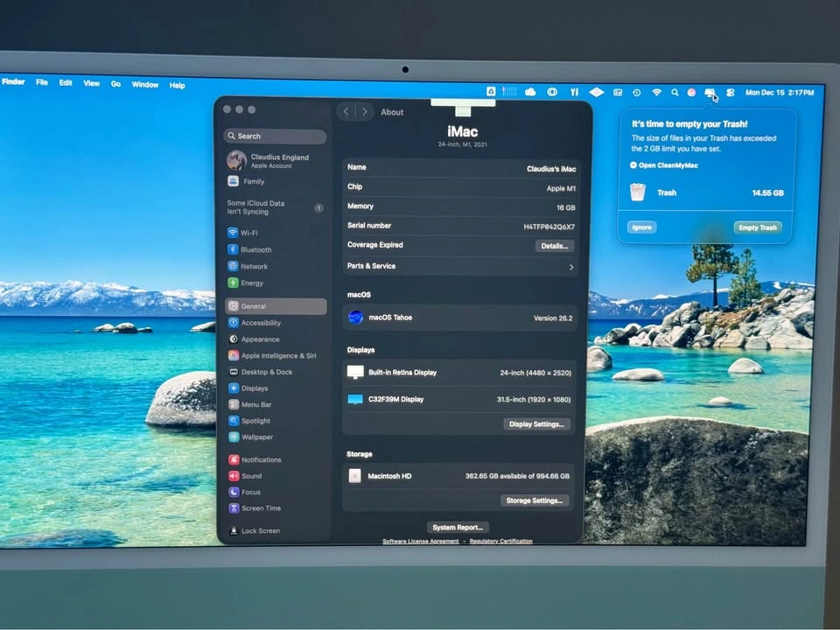Viewport: 840px width, 630px height.
Task: Select General in the settings sidebar
Action: [276, 306]
